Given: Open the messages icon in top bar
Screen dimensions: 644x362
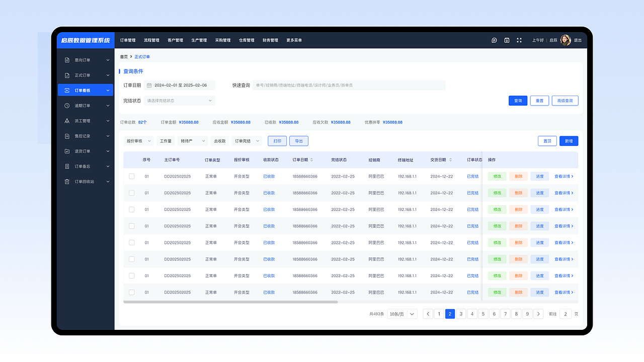Looking at the screenshot, I should [x=494, y=40].
